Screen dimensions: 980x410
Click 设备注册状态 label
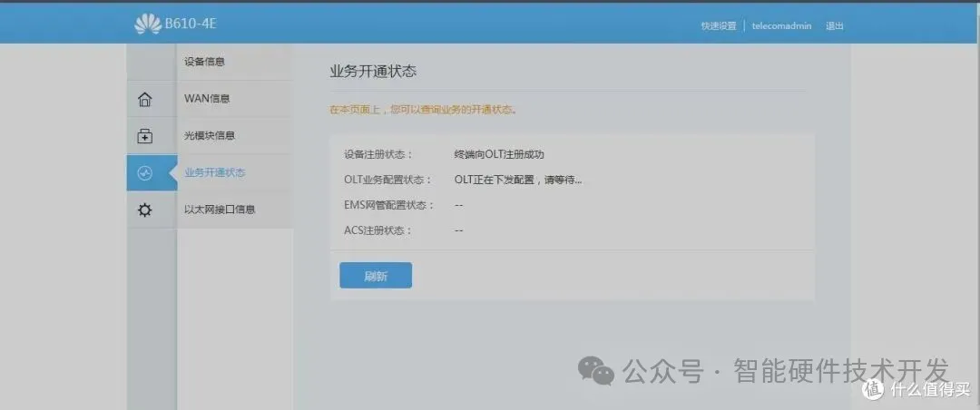(x=378, y=154)
